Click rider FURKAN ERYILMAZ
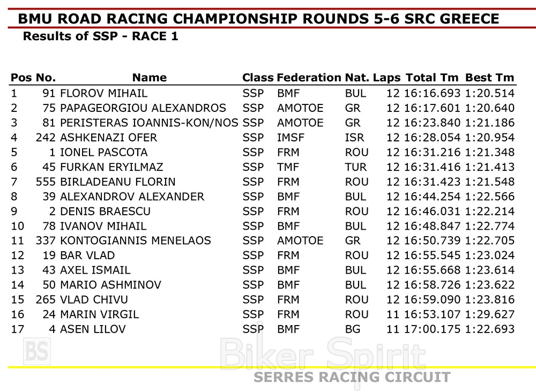 (x=111, y=167)
